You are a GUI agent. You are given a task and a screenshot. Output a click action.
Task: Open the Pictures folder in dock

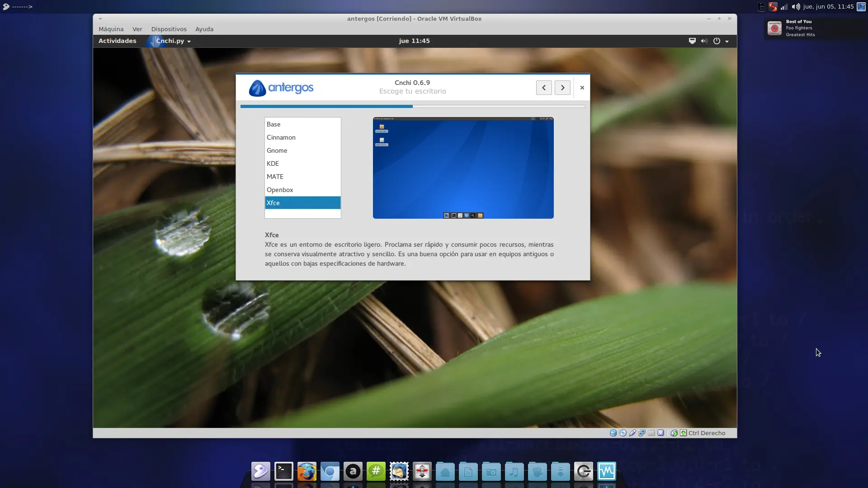[491, 471]
